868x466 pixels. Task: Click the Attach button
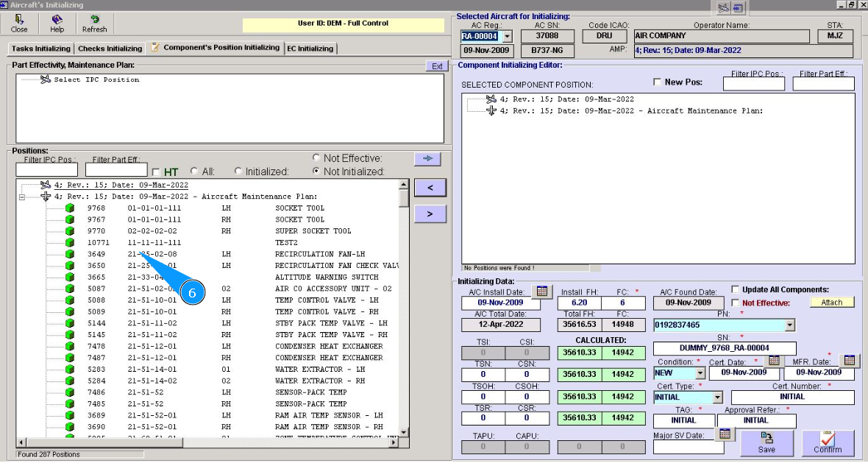[832, 303]
